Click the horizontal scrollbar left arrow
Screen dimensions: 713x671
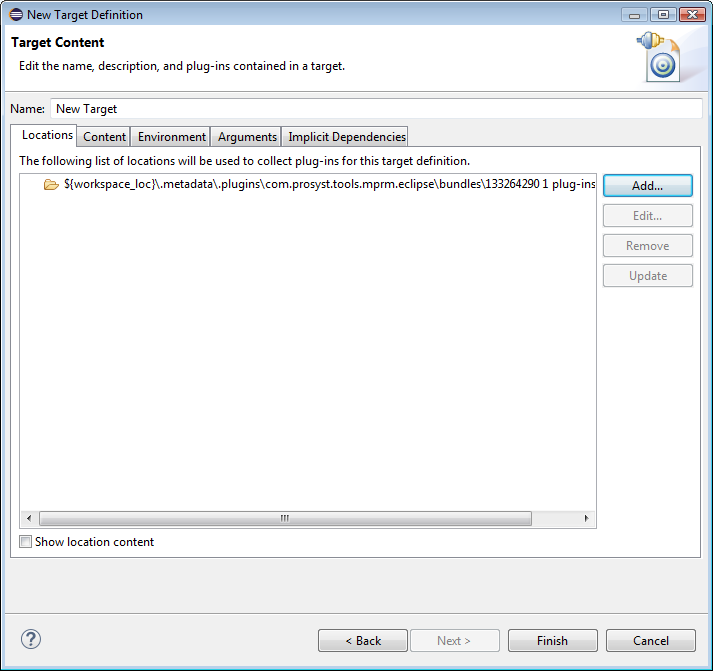(x=29, y=519)
